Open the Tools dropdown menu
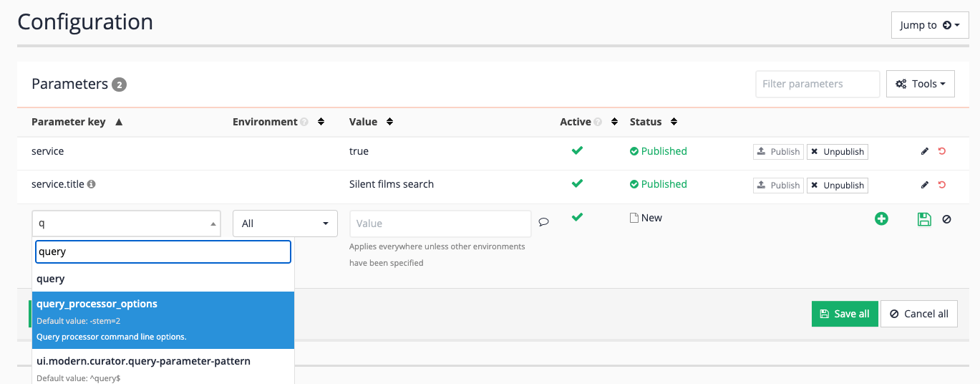980x384 pixels. 920,84
